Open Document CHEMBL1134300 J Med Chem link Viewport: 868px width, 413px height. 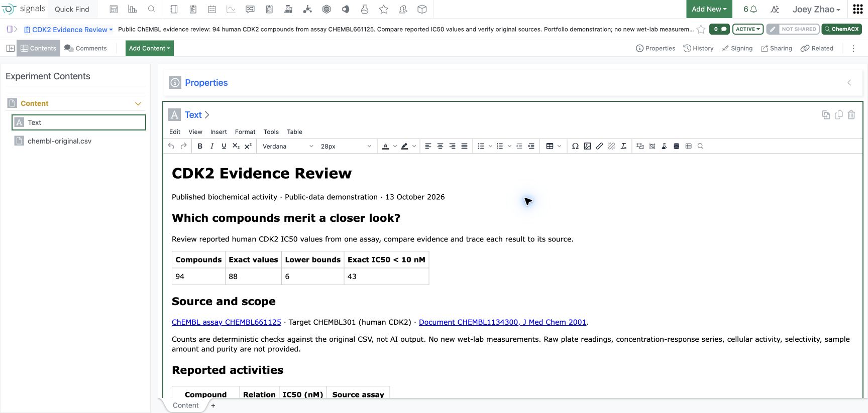coord(502,322)
